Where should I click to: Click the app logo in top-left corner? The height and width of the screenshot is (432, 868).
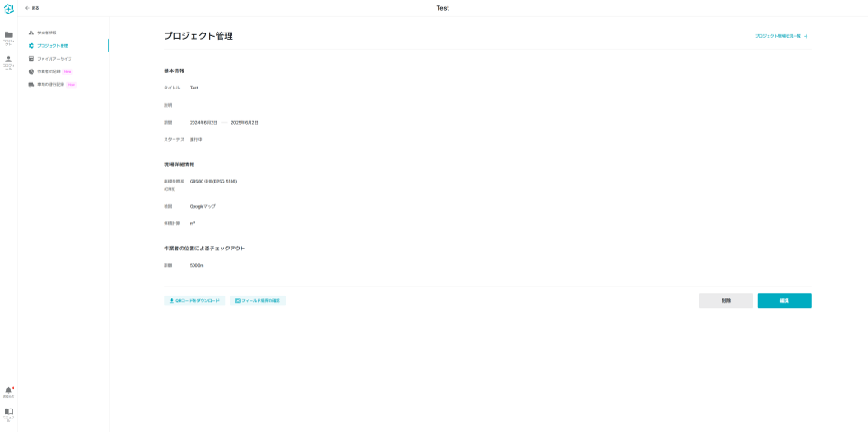(8, 9)
